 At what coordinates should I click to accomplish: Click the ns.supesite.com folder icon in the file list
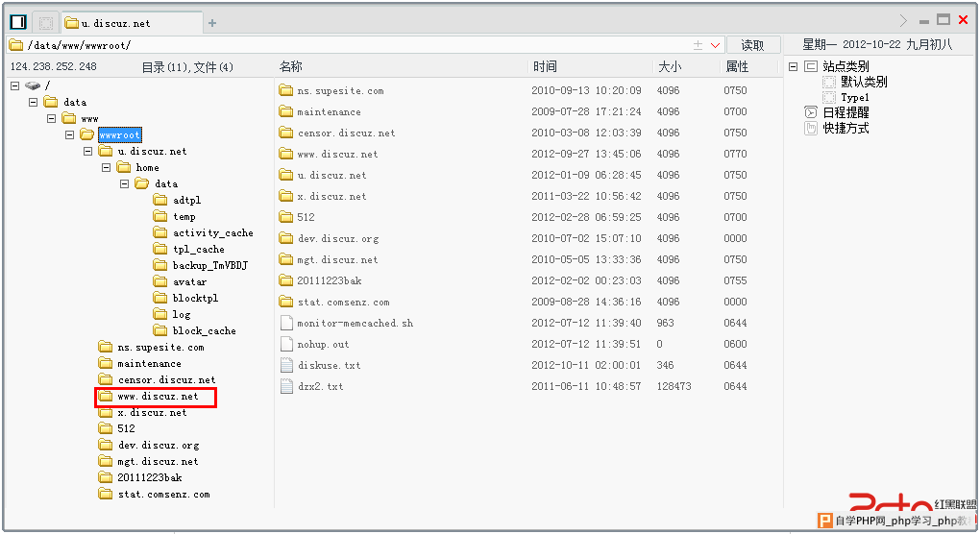point(286,90)
